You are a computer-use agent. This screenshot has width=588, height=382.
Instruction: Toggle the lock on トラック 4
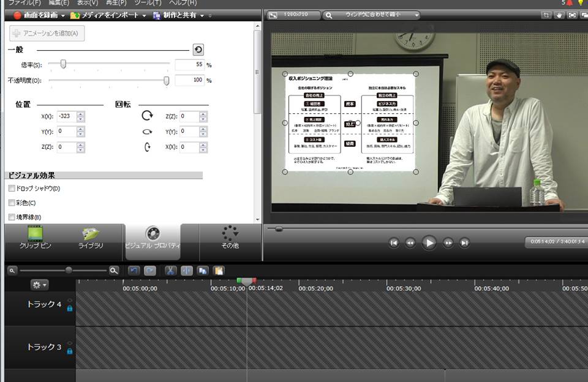[x=69, y=309]
